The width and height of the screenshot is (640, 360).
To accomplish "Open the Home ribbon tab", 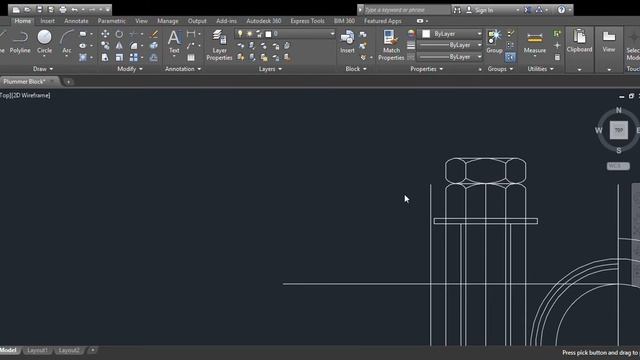I will [23, 21].
